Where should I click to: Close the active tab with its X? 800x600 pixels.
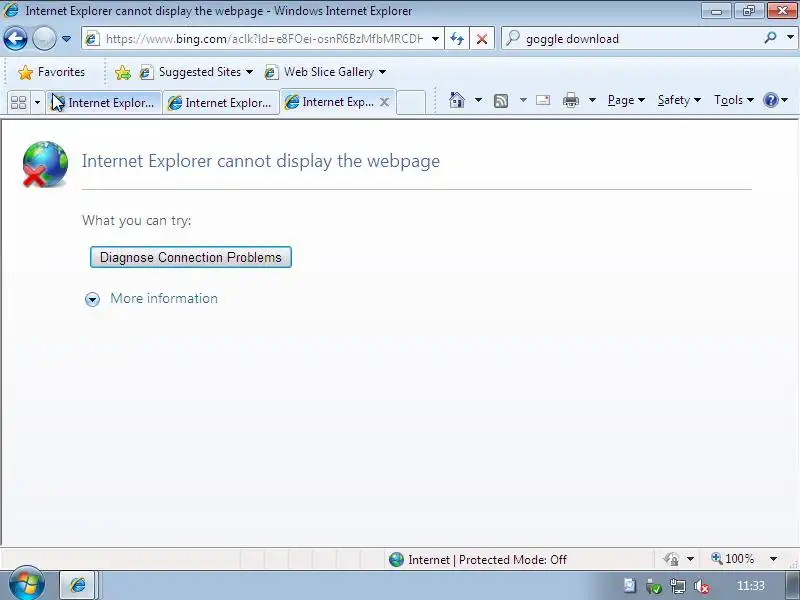coord(385,102)
